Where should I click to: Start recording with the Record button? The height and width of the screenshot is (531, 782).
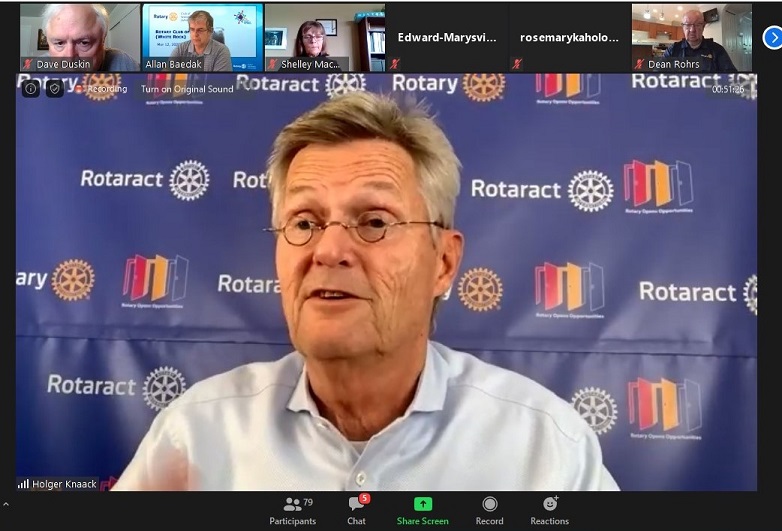coord(489,510)
